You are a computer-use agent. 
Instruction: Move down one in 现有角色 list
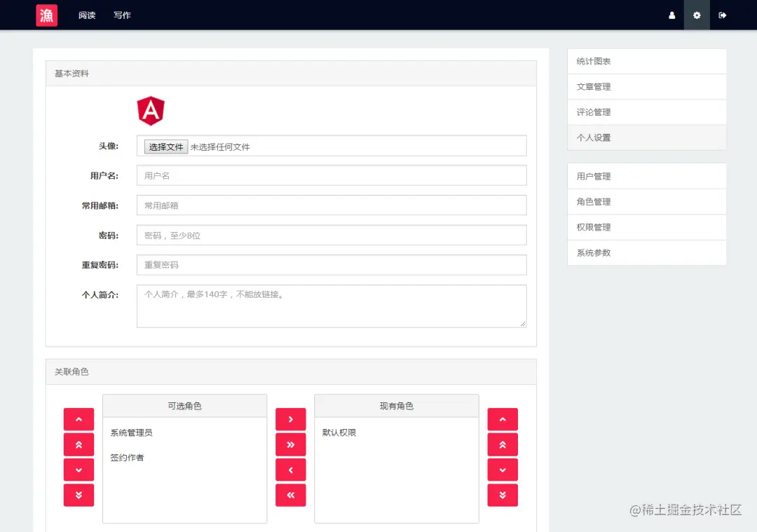(503, 470)
